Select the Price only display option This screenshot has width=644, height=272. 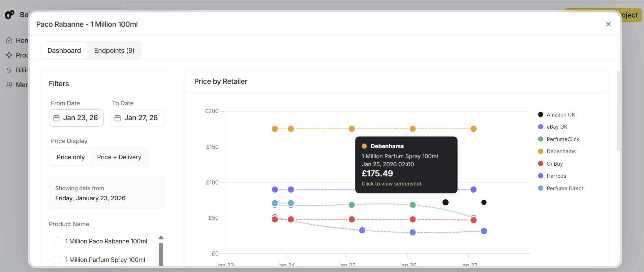(71, 157)
